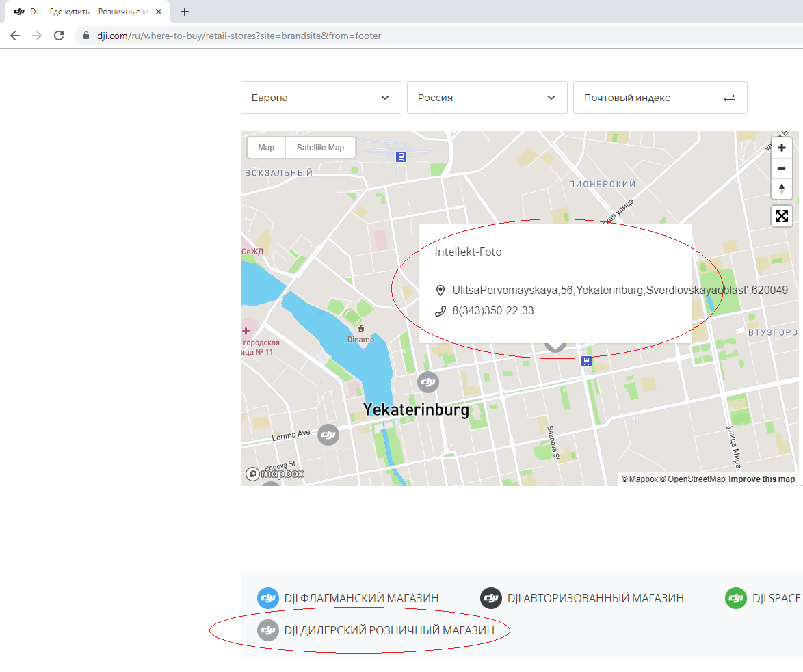Image resolution: width=803 pixels, height=672 pixels.
Task: Click the Bazhova St street label
Action: (553, 443)
